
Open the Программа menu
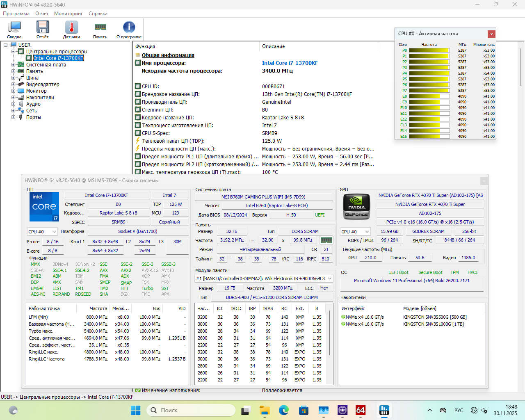coord(16,14)
